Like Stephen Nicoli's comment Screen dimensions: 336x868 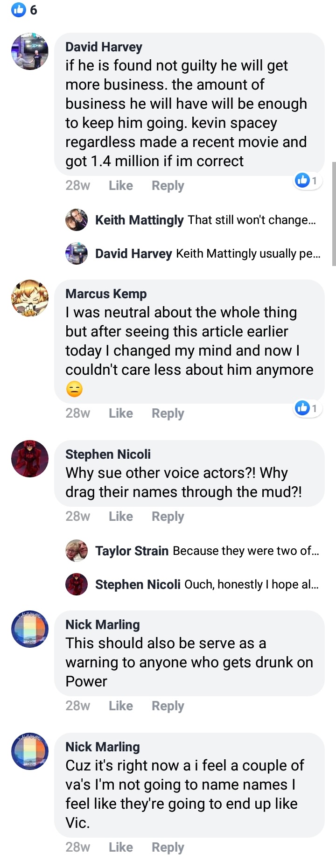(x=121, y=516)
